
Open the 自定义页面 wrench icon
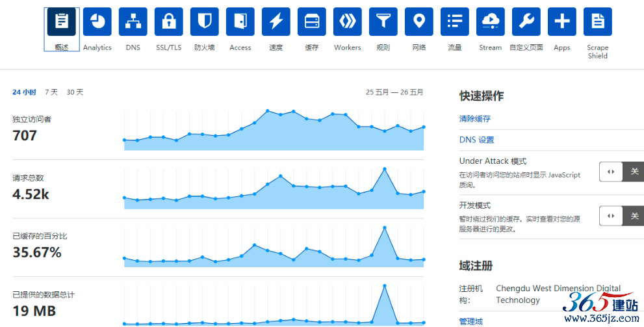pyautogui.click(x=526, y=21)
